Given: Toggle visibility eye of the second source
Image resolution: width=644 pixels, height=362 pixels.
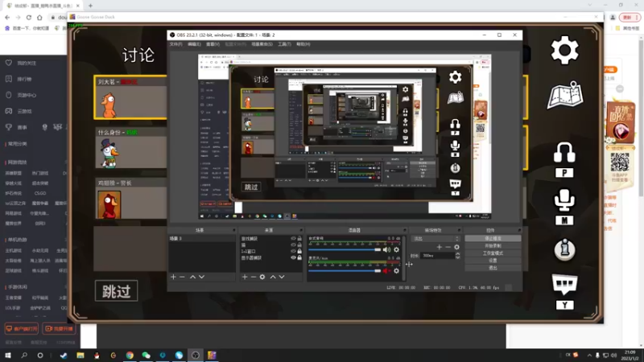Looking at the screenshot, I should 293,245.
